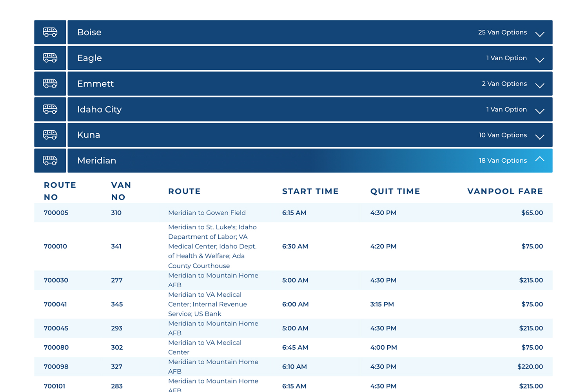Image resolution: width=588 pixels, height=392 pixels.
Task: Click the van icon beside Idaho City
Action: pyautogui.click(x=50, y=109)
